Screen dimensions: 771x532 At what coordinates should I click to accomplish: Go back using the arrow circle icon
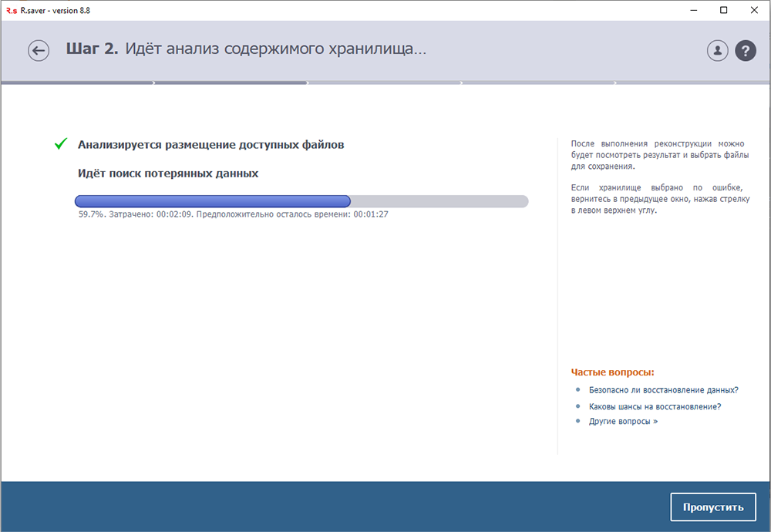coord(39,50)
